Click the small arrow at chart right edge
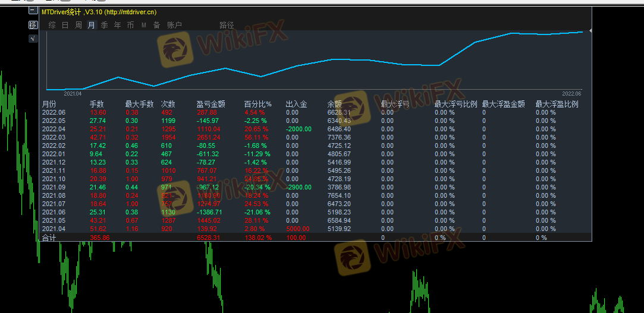 (x=590, y=30)
